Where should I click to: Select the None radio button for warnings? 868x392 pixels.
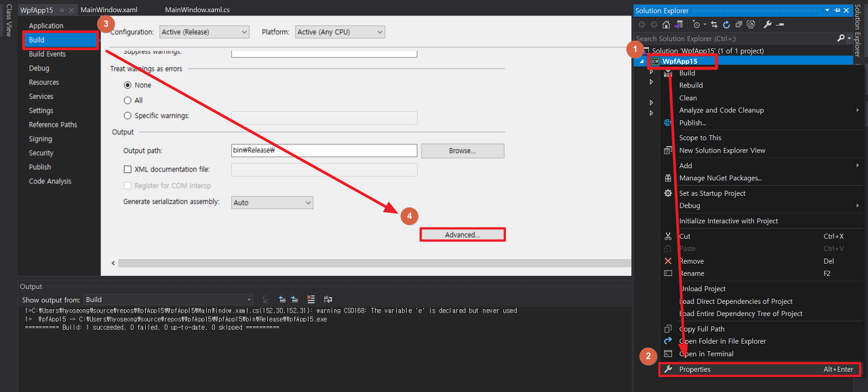point(127,85)
